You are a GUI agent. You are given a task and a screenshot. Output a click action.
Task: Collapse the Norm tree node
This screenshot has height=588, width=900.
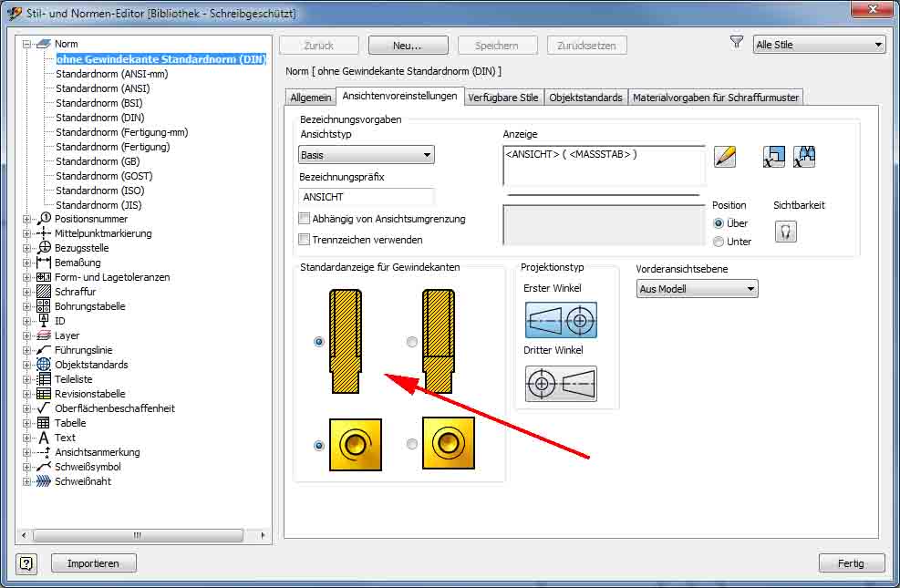26,44
